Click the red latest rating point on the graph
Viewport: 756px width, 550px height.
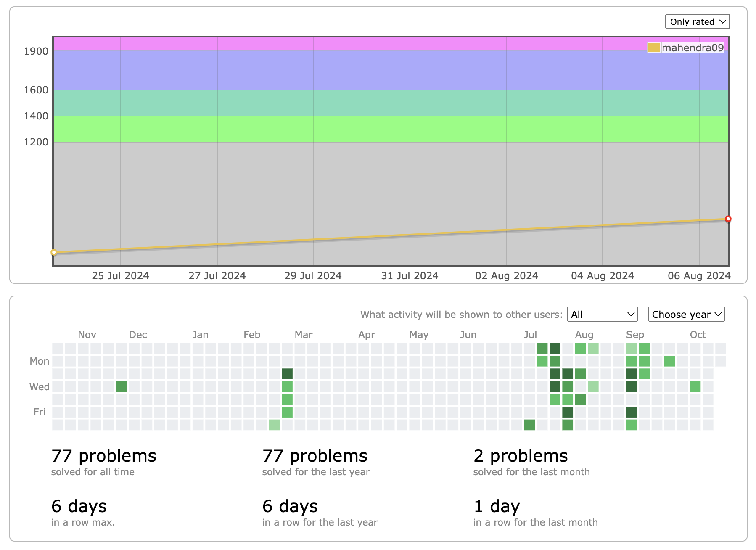(x=728, y=219)
